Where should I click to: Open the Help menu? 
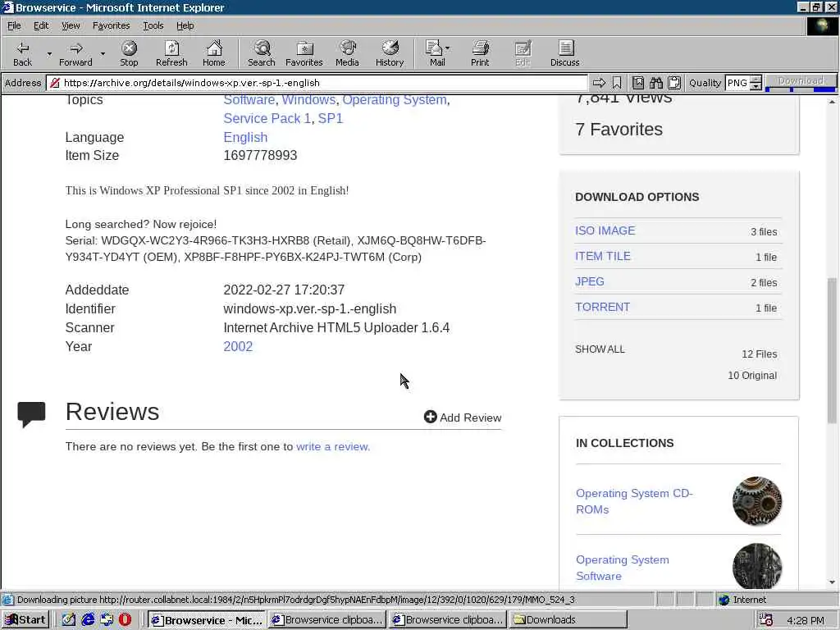185,25
